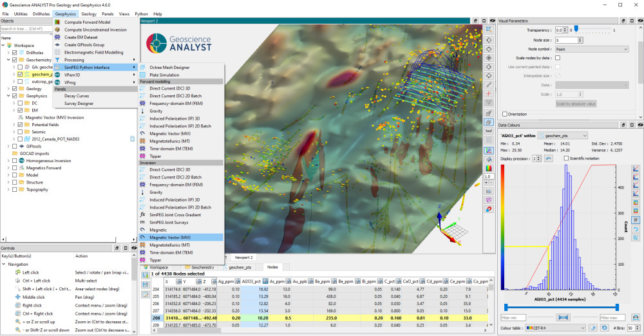
Task: Enable the Scale nodes by data checkbox
Action: pos(557,58)
